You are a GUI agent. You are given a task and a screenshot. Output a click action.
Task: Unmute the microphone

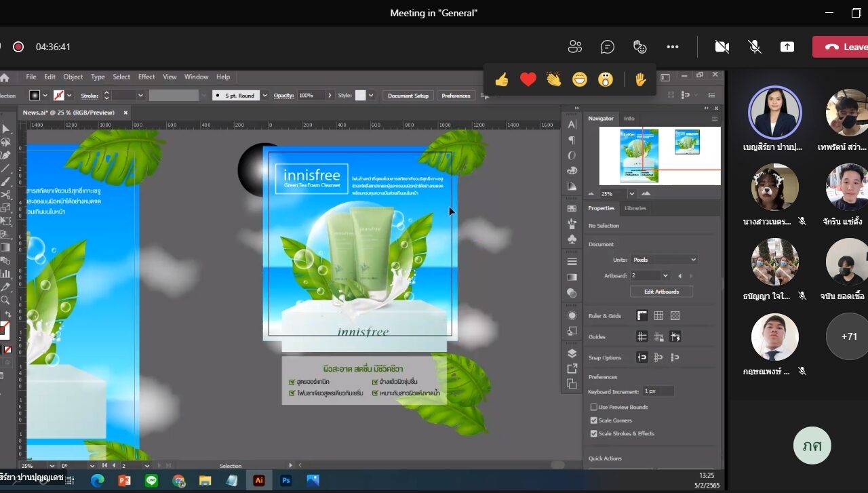754,47
